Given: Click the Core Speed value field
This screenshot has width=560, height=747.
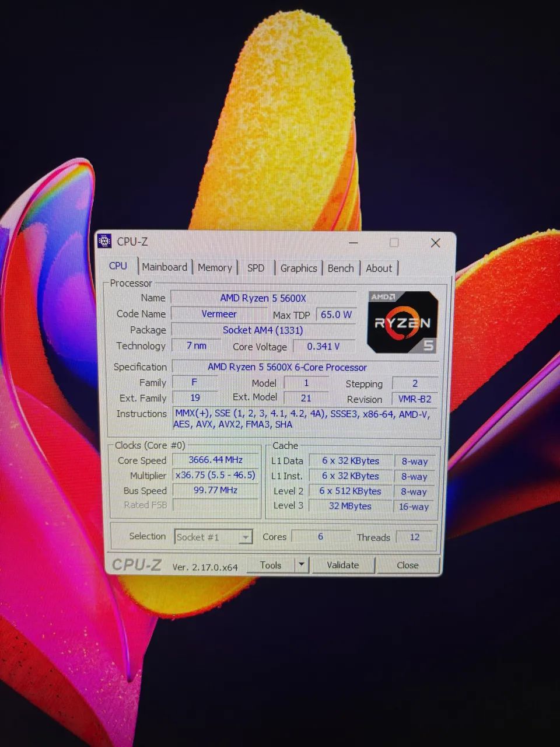Looking at the screenshot, I should [216, 460].
